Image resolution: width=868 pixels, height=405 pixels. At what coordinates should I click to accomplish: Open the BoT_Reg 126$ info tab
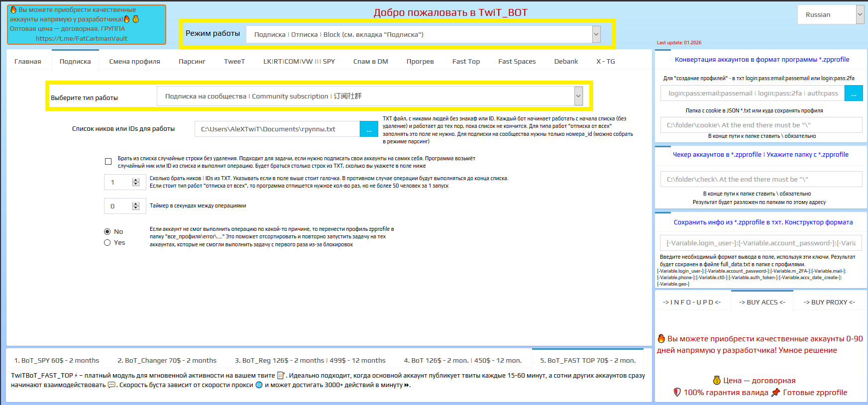(311, 361)
